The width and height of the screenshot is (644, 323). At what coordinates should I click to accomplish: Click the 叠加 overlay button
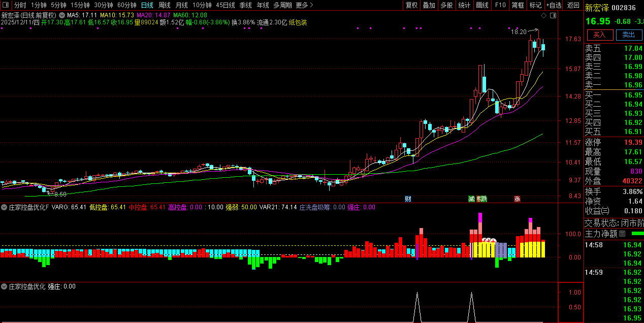(429, 5)
